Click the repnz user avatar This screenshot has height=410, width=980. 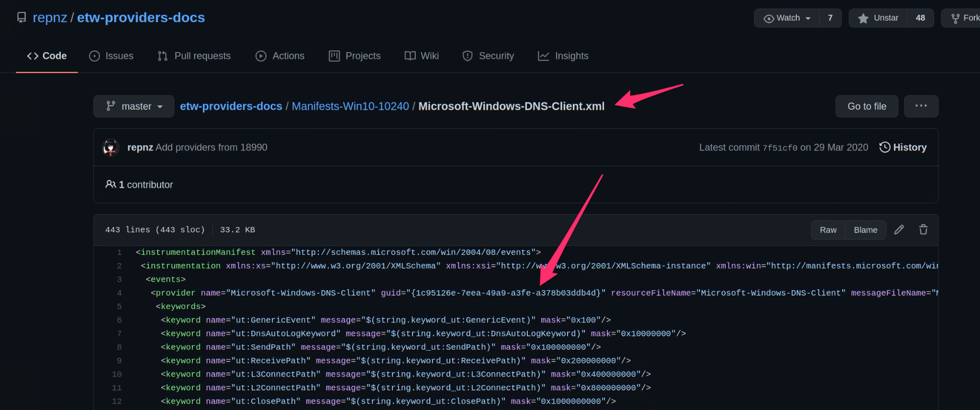click(x=111, y=148)
